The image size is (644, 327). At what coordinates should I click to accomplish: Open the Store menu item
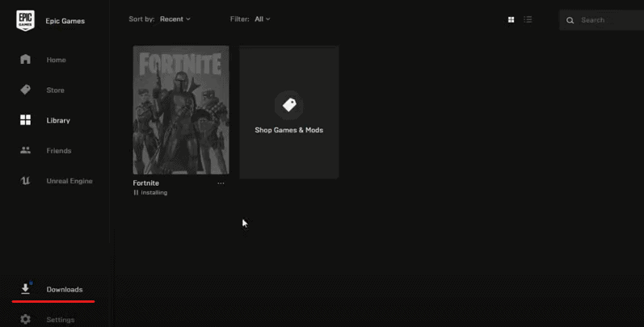point(56,90)
